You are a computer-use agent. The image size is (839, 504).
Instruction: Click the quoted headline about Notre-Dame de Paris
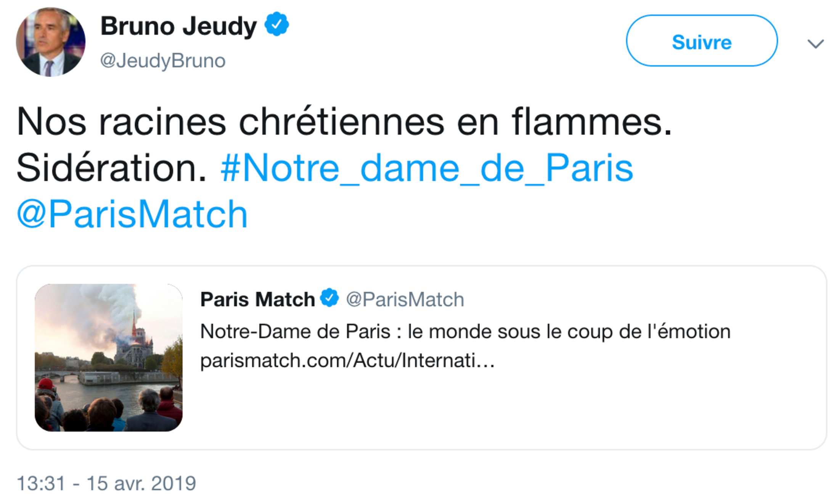pos(465,331)
